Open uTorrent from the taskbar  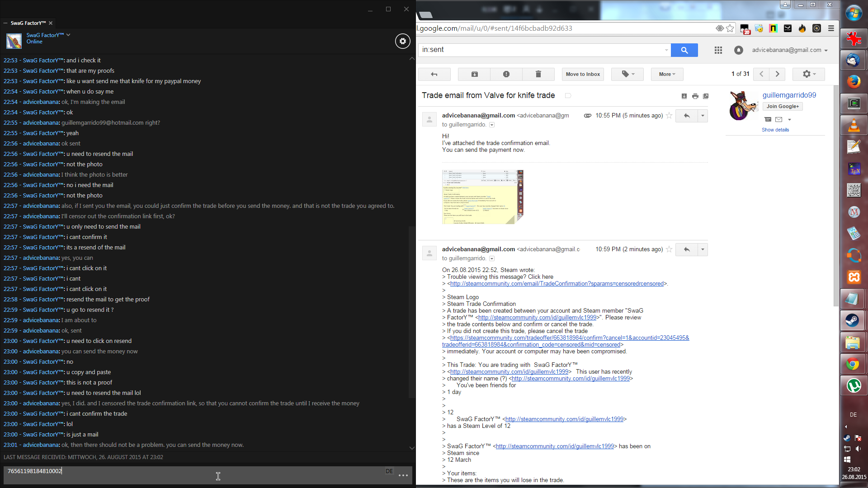(x=854, y=385)
